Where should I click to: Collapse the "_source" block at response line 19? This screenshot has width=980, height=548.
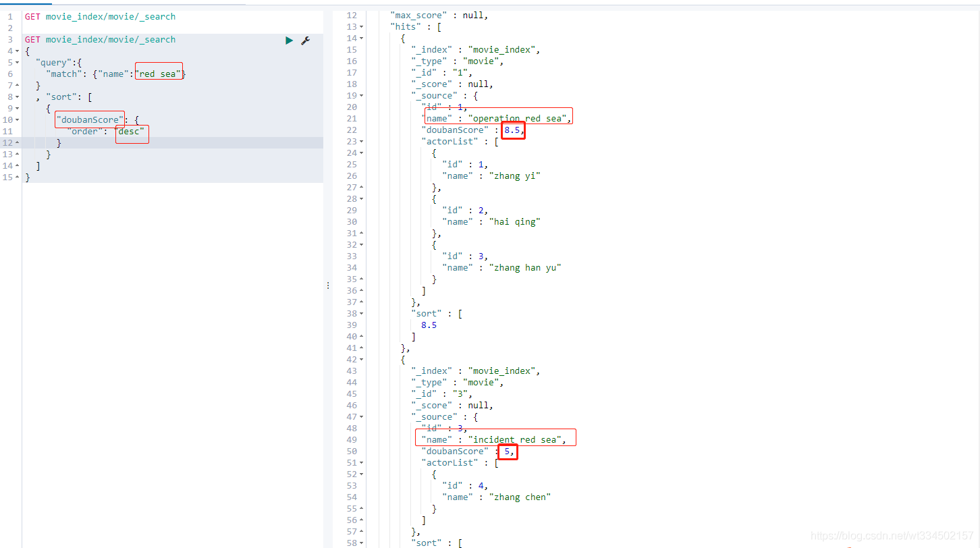pyautogui.click(x=362, y=96)
